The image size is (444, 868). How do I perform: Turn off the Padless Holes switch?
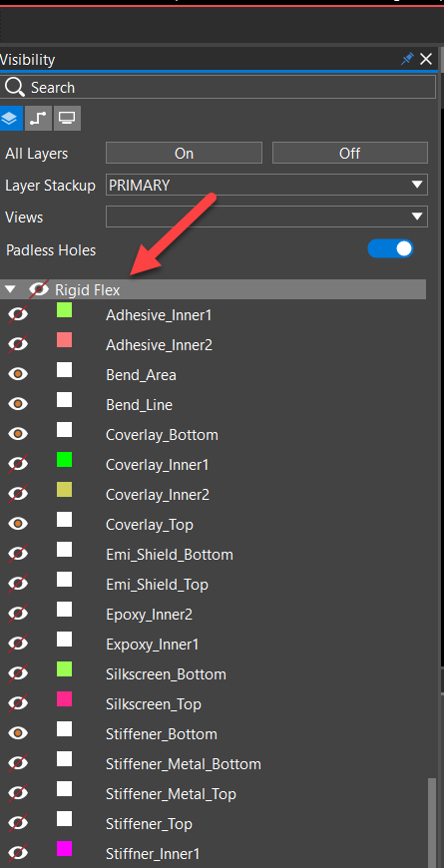(x=390, y=248)
